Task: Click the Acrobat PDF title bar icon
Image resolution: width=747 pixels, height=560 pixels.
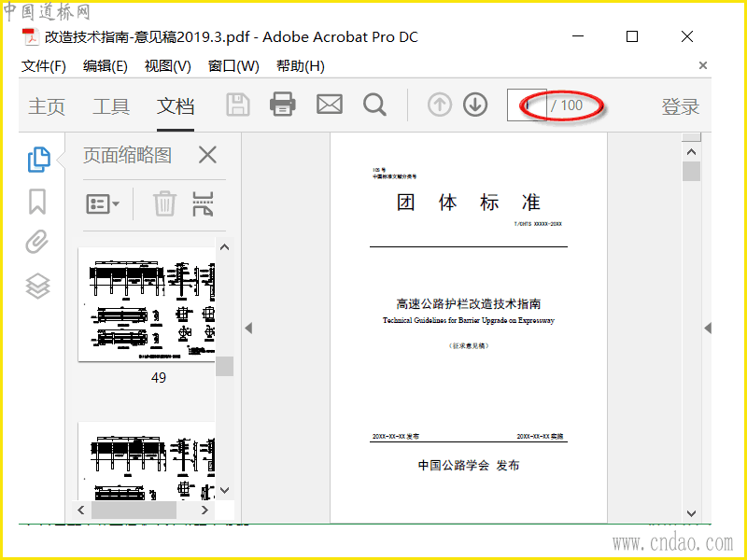Action: click(31, 36)
